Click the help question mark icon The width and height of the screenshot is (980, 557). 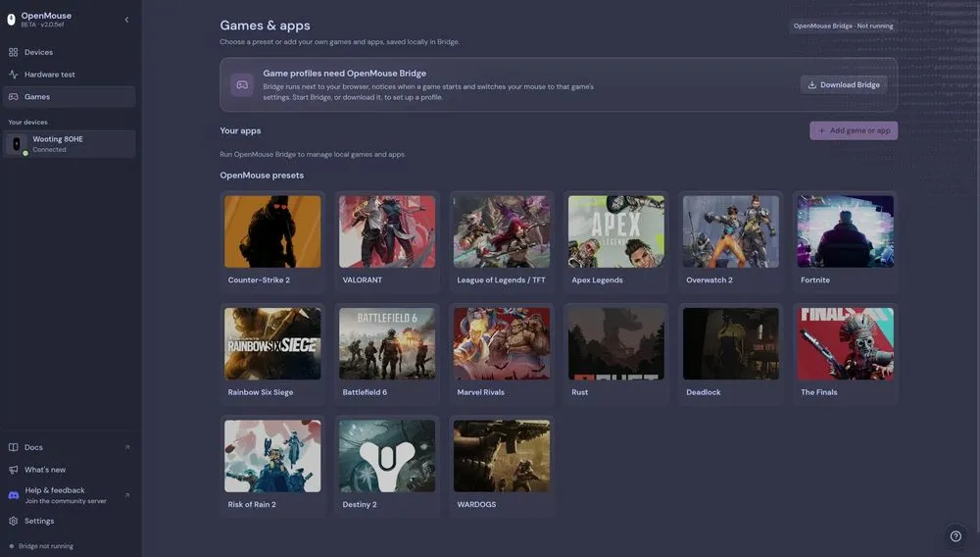[955, 535]
